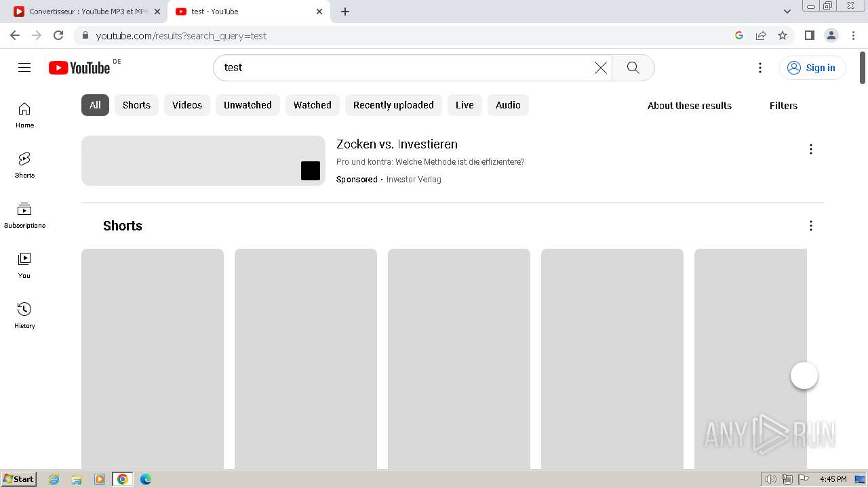Select the Watched filter chip
This screenshot has height=488, width=868.
313,105
